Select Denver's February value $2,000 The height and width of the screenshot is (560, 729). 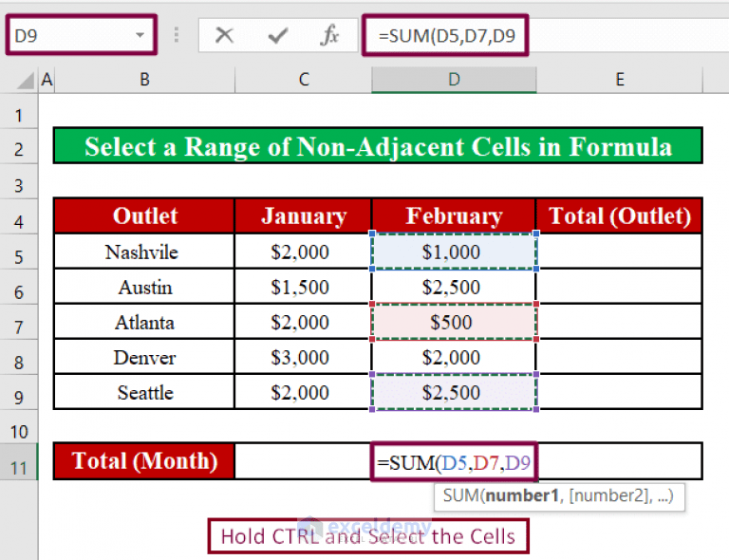click(454, 357)
